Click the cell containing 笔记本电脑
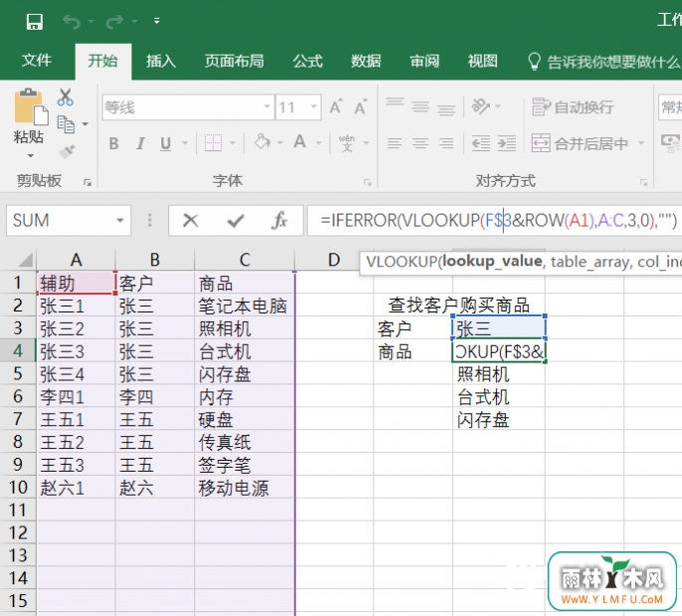Image resolution: width=682 pixels, height=616 pixels. [245, 306]
